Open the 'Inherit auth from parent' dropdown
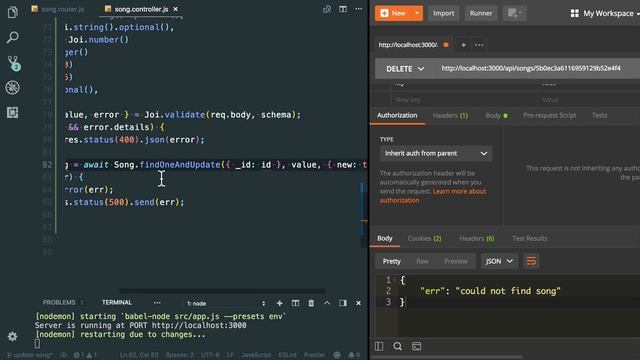This screenshot has width=640, height=360. [436, 153]
